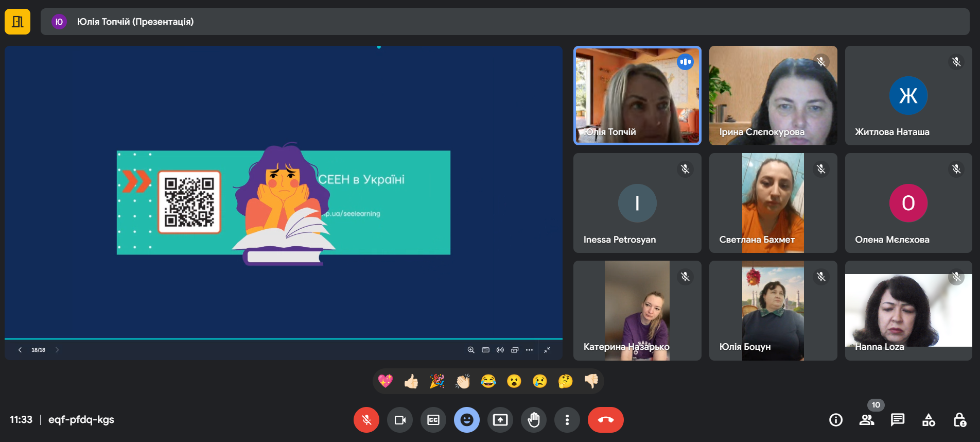Open more options three-dot menu
Screen dimensions: 980x442
567,420
